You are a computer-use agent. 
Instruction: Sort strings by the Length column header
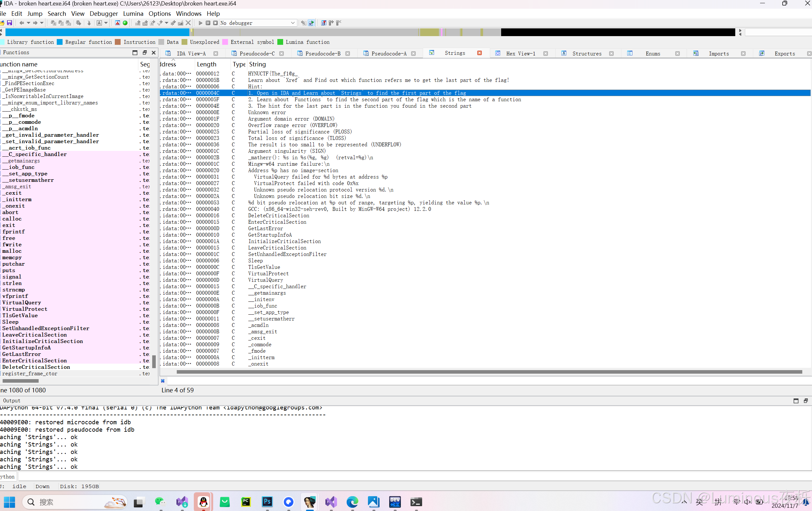pos(206,64)
